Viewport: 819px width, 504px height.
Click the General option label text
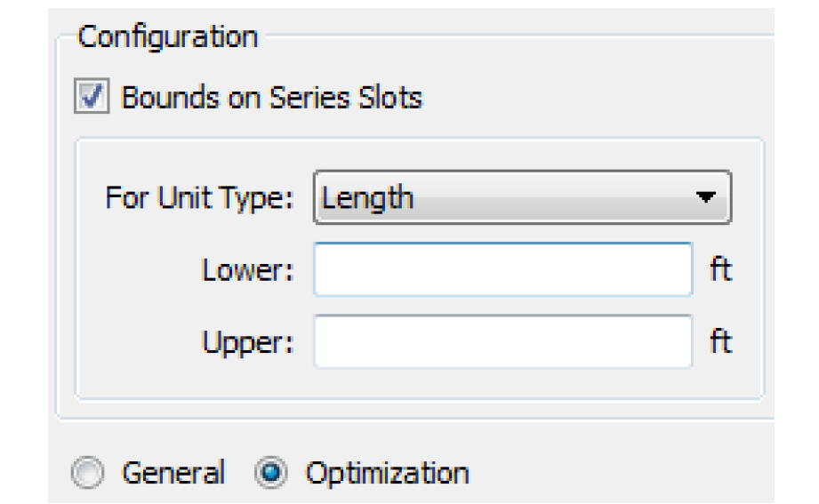click(x=173, y=472)
